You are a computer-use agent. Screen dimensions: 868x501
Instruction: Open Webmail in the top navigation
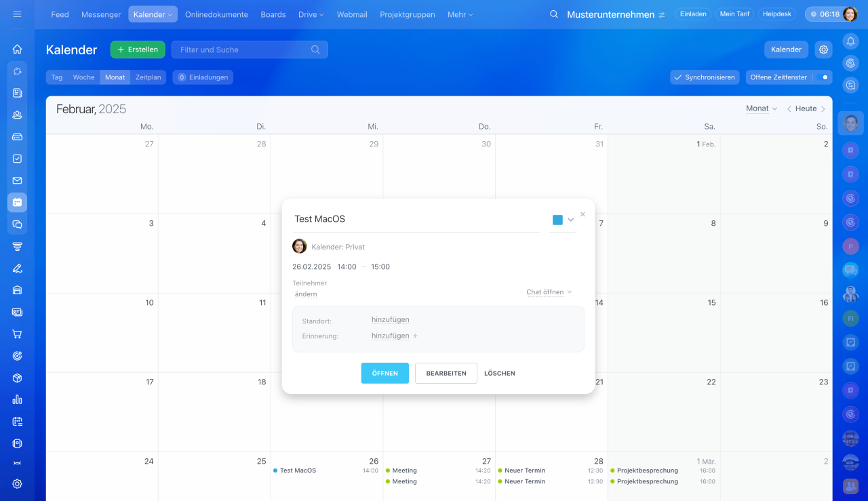tap(352, 14)
